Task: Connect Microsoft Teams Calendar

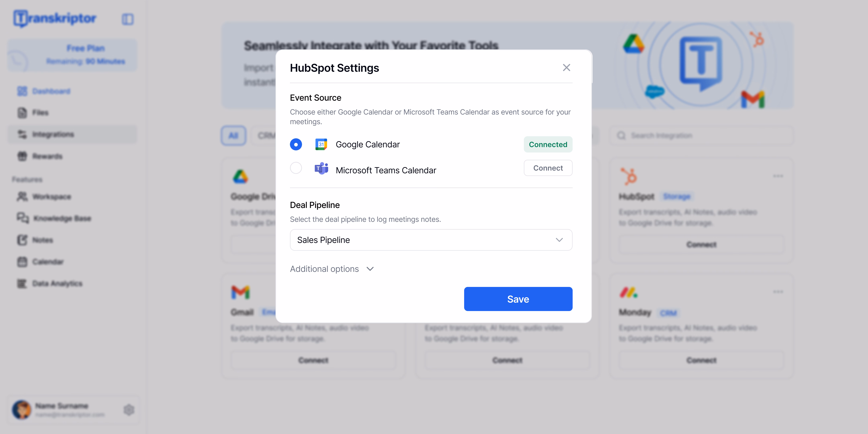Action: 548,168
